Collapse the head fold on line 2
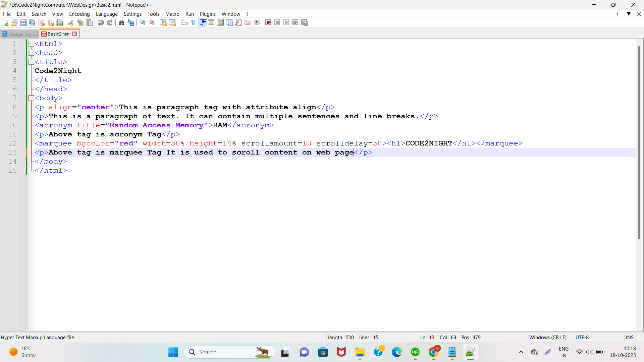The width and height of the screenshot is (644, 362). [x=31, y=53]
